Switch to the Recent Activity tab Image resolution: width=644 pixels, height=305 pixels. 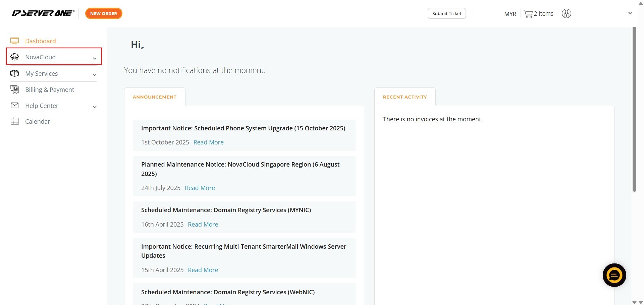(405, 97)
